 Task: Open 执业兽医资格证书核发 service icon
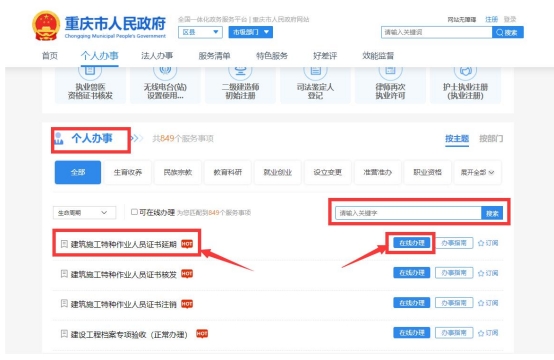click(x=90, y=84)
